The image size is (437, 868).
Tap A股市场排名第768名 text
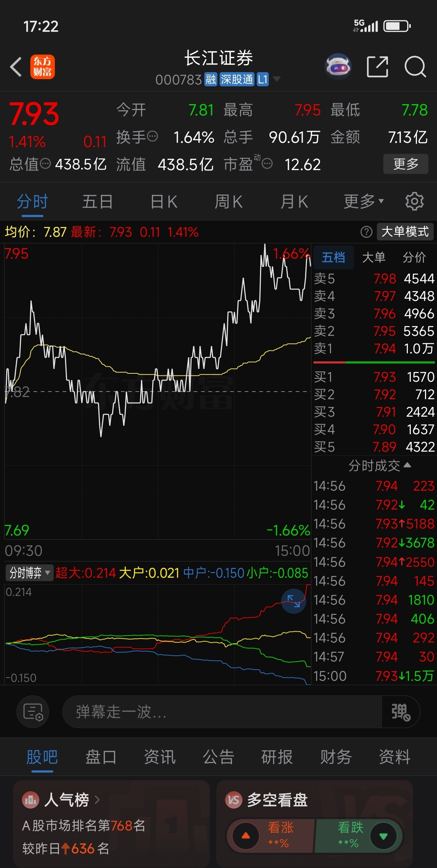(x=84, y=825)
